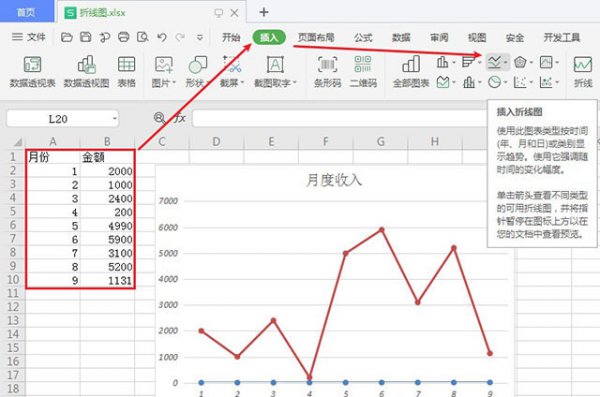Click the 表格 table icon

tap(126, 72)
